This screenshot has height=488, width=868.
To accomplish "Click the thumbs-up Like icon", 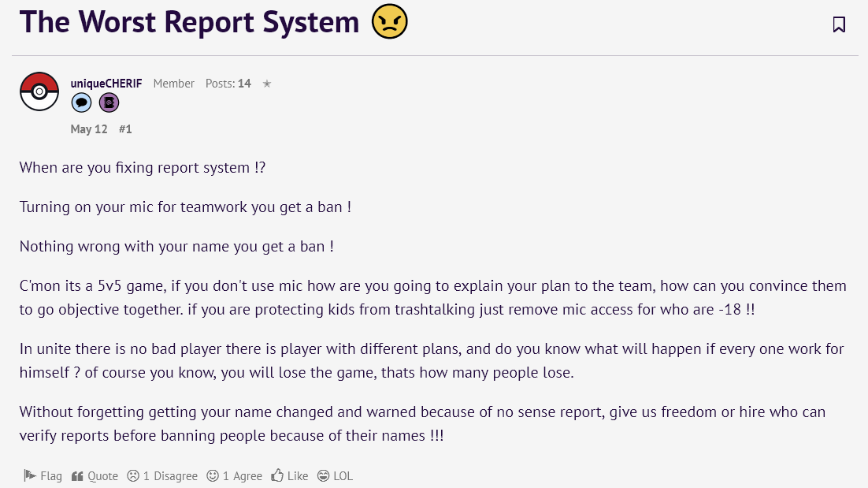I will [x=277, y=475].
